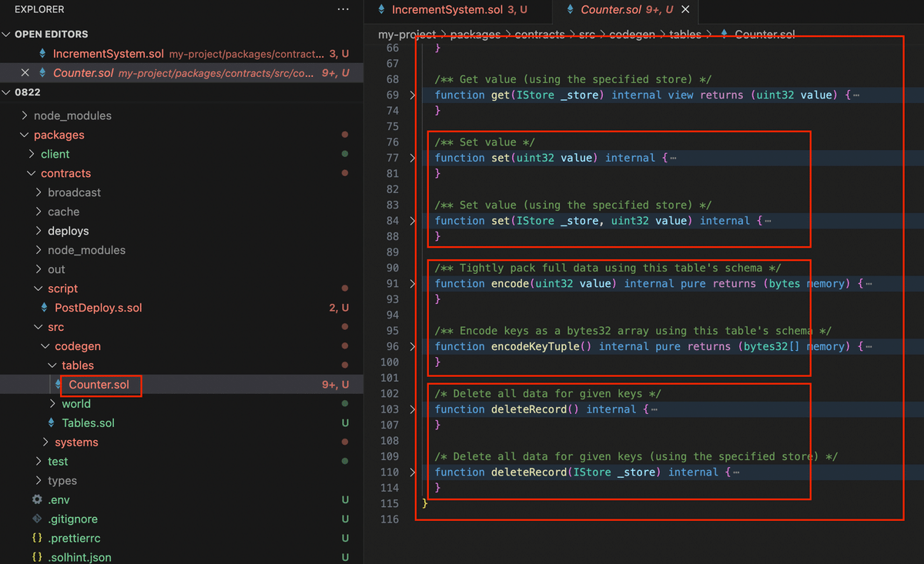Click Solidity icon in breadcrumb before Counter.sol
This screenshot has width=924, height=564.
[724, 35]
